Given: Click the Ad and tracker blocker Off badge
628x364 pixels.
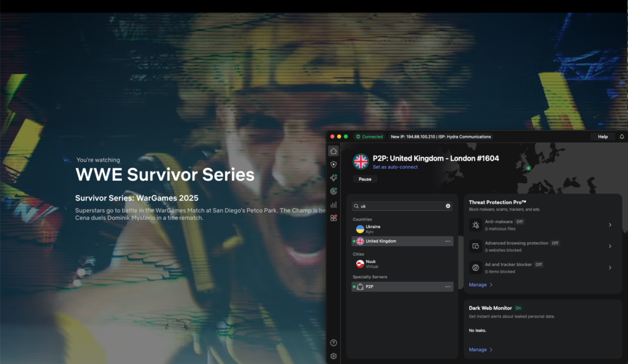Looking at the screenshot, I should 538,264.
